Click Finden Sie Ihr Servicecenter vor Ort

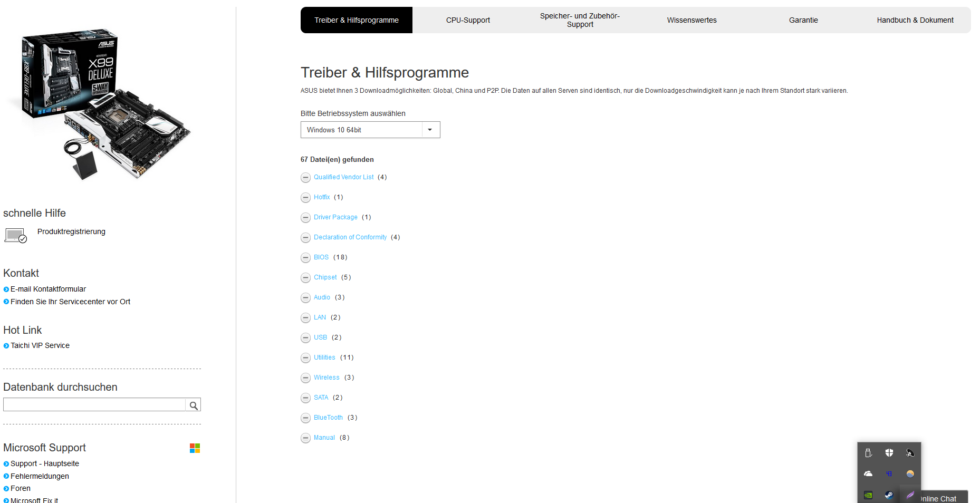[70, 302]
